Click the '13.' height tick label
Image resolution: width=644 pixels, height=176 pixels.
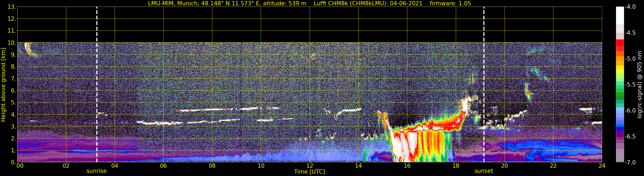click(12, 7)
